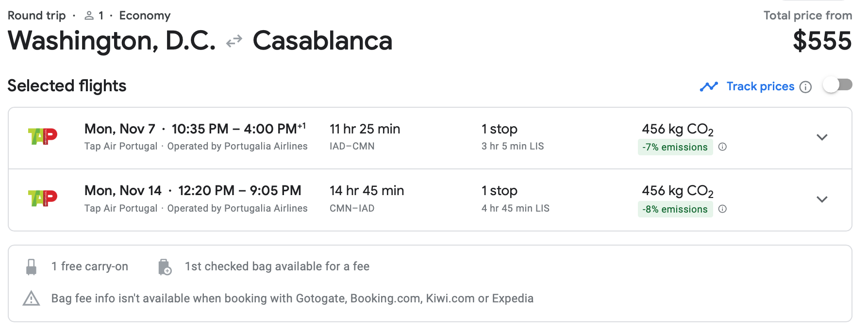Image resolution: width=868 pixels, height=331 pixels.
Task: Click the -8% emissions badge
Action: pyautogui.click(x=675, y=209)
